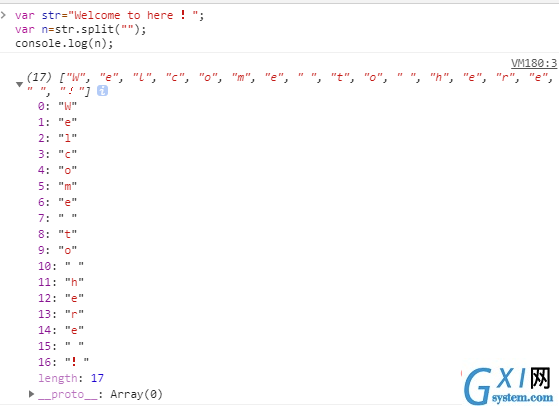Select array entry 10 containing a space
This screenshot has height=406, width=560.
pyautogui.click(x=61, y=266)
